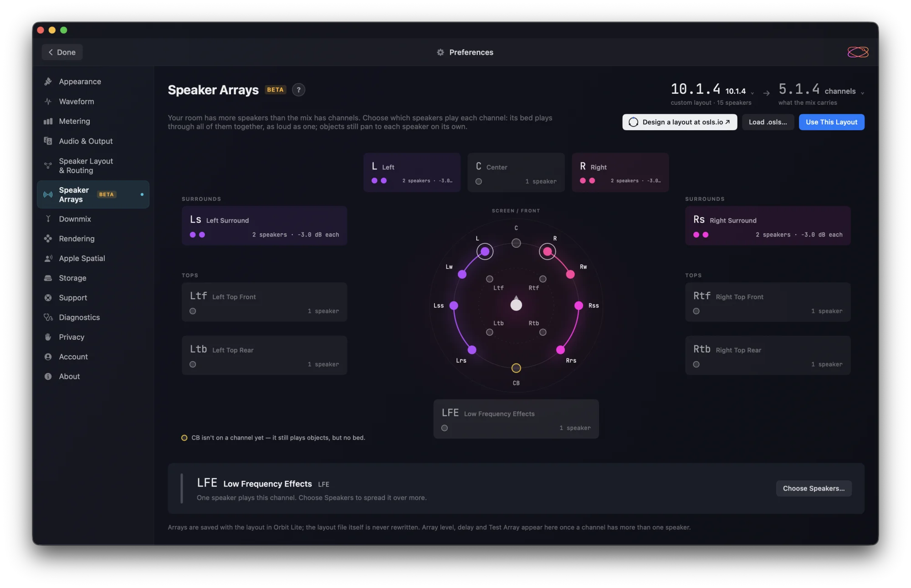This screenshot has height=588, width=911.
Task: Select the Ls Left Surround card
Action: click(x=264, y=226)
